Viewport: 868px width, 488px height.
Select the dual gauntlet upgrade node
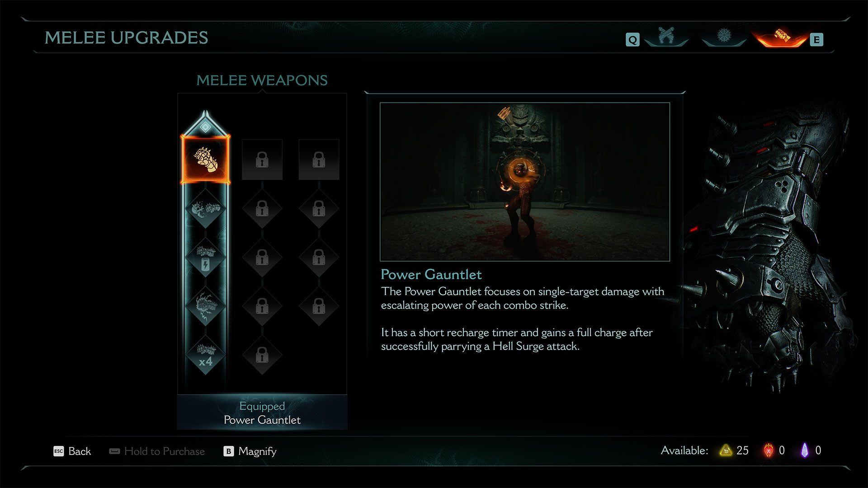tap(206, 209)
